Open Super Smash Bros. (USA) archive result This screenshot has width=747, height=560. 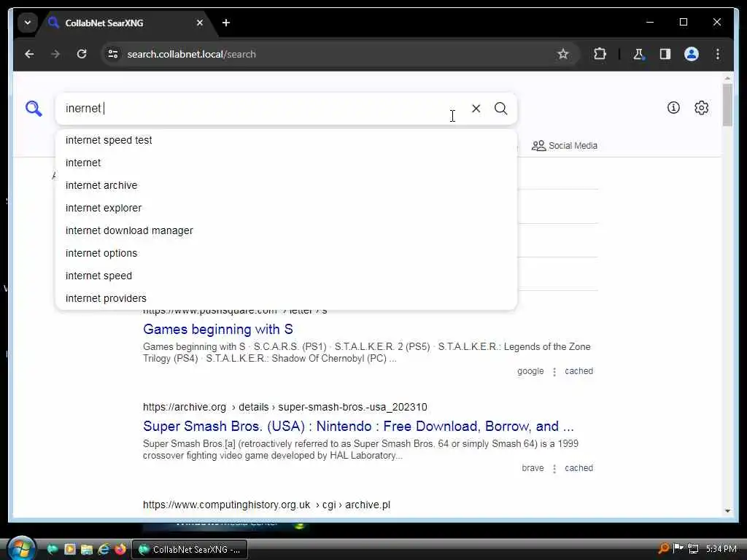[358, 426]
